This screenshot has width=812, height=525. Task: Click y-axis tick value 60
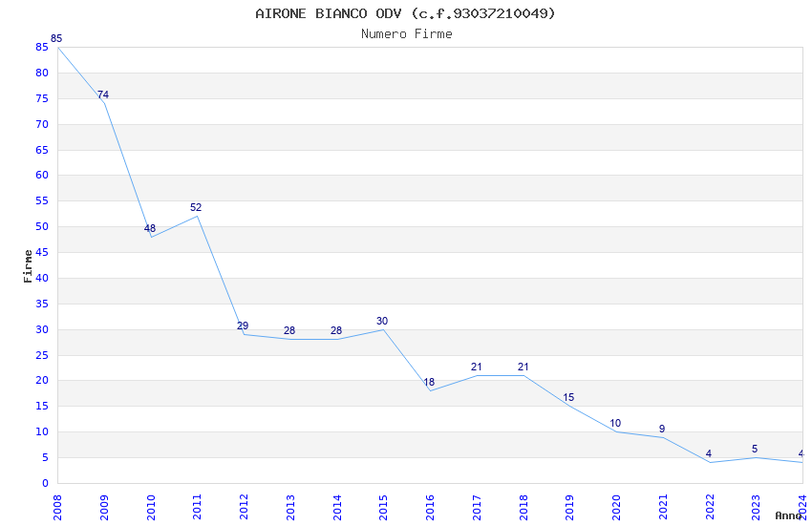(42, 175)
